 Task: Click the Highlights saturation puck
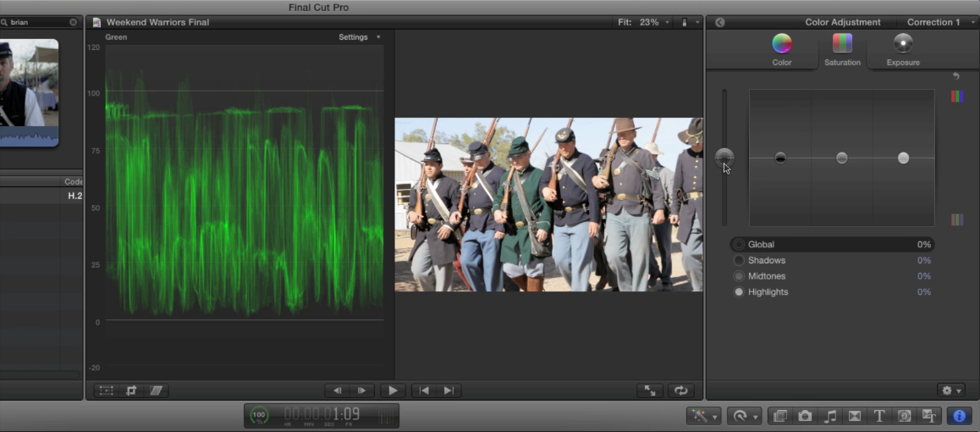point(903,158)
